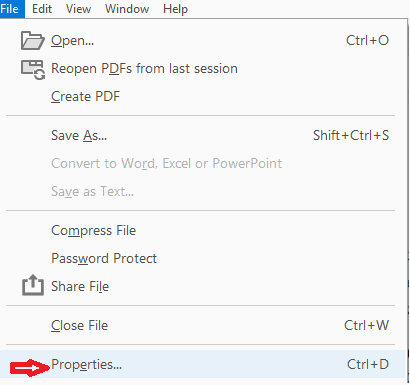410x385 pixels.
Task: Click the red arrow pointing to Properties
Action: [30, 368]
